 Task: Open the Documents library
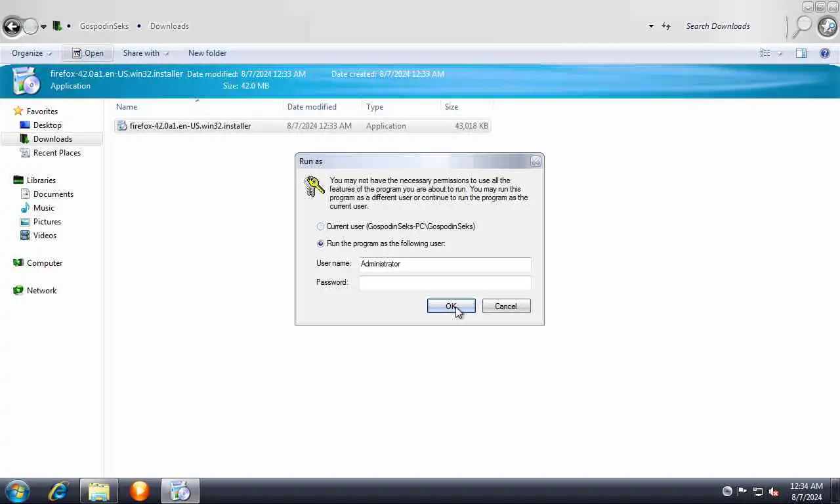[x=53, y=194]
